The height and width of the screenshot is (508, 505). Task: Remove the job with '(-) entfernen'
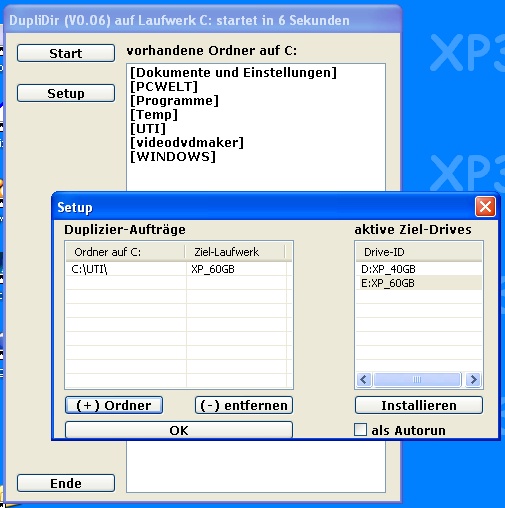click(x=244, y=405)
